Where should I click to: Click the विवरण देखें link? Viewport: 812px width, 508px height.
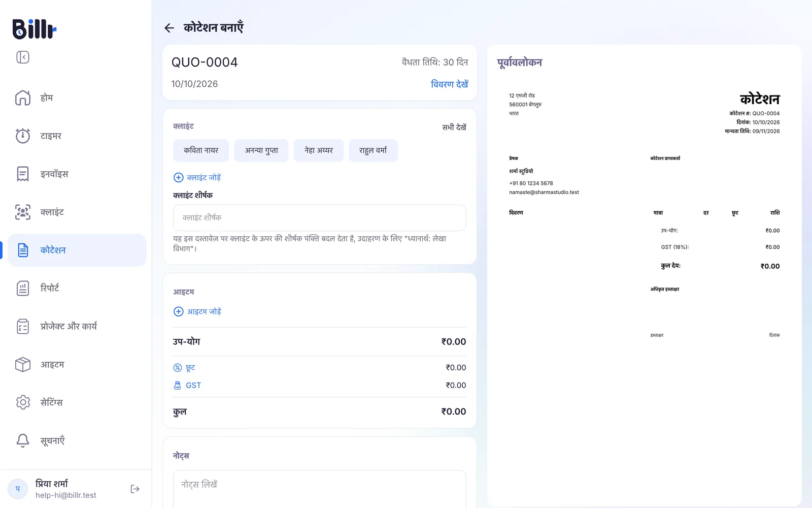pos(449,84)
